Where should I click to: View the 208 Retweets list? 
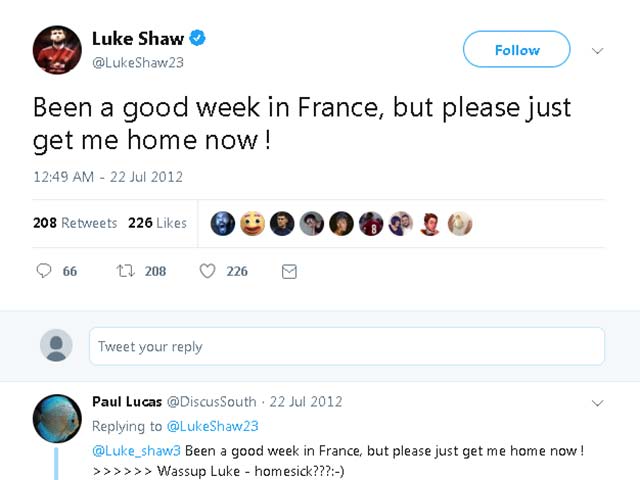[x=75, y=223]
